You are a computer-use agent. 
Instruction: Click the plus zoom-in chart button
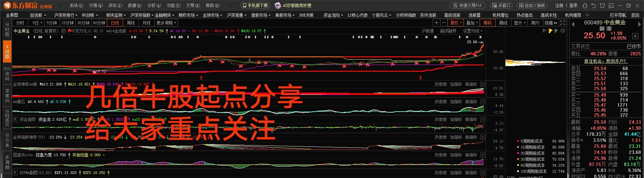436,23
